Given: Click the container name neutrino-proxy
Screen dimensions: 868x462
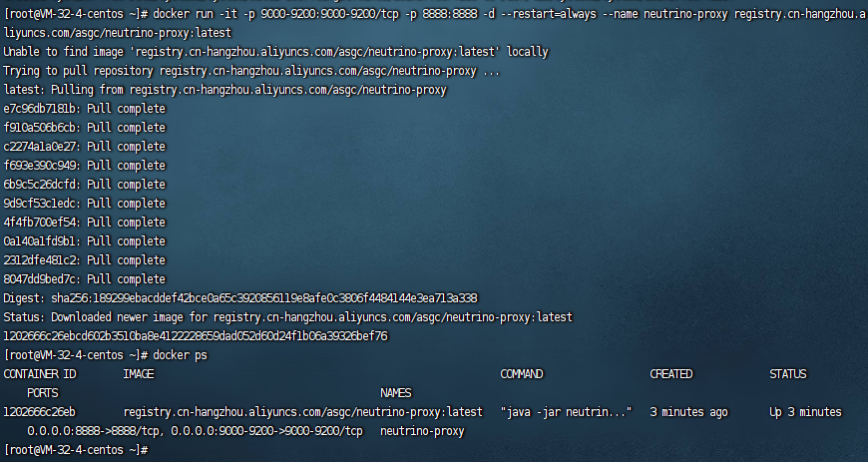Looking at the screenshot, I should click(422, 431).
